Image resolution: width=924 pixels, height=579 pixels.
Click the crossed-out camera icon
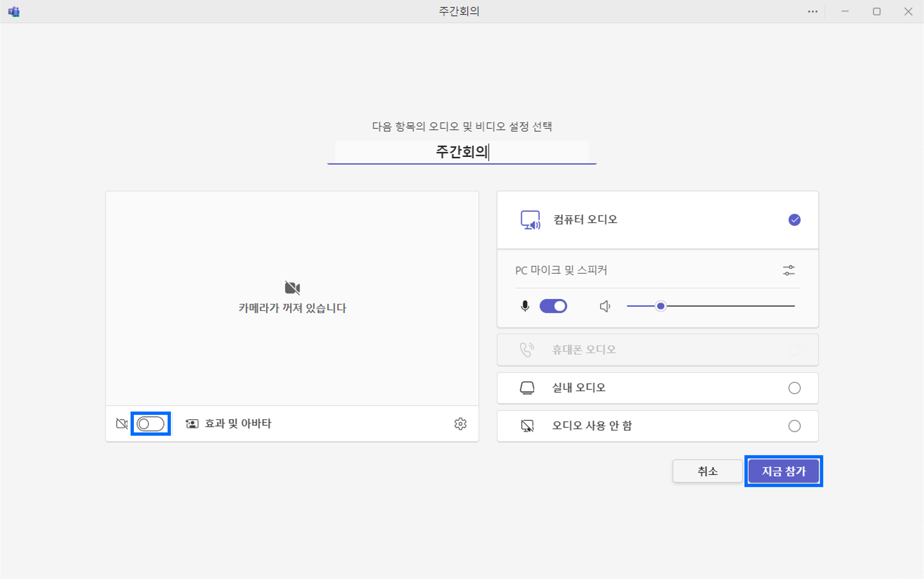121,424
